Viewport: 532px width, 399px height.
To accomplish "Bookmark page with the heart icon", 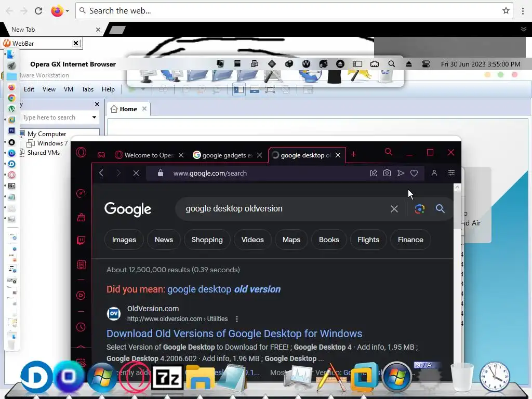I will (x=414, y=173).
